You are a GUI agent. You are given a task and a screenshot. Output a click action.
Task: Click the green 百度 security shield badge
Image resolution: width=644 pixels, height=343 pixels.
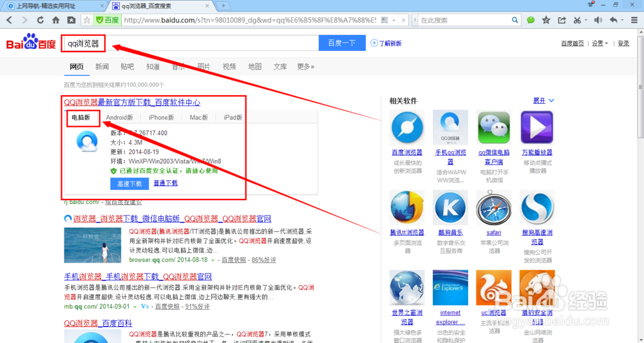[107, 20]
